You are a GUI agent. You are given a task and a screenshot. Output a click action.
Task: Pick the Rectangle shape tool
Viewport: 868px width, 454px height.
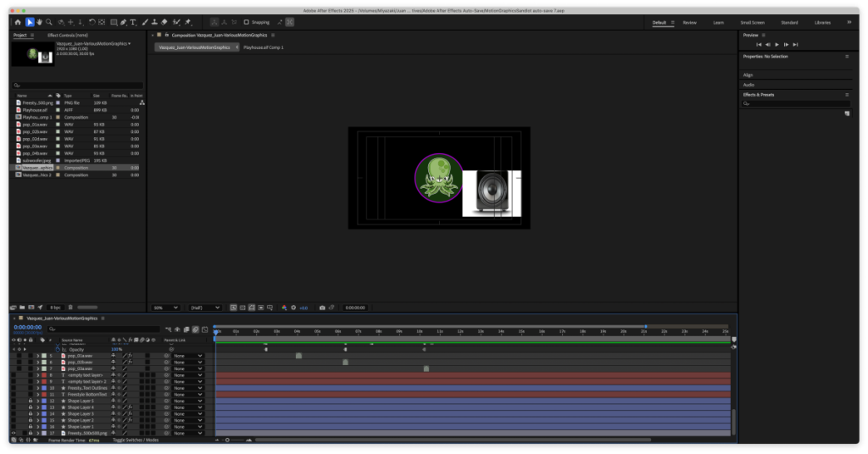coord(112,22)
